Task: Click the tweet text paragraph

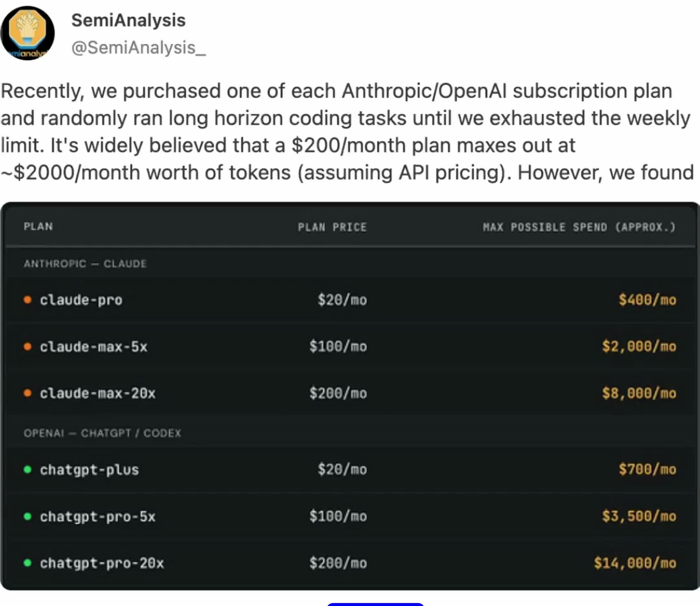Action: point(347,132)
